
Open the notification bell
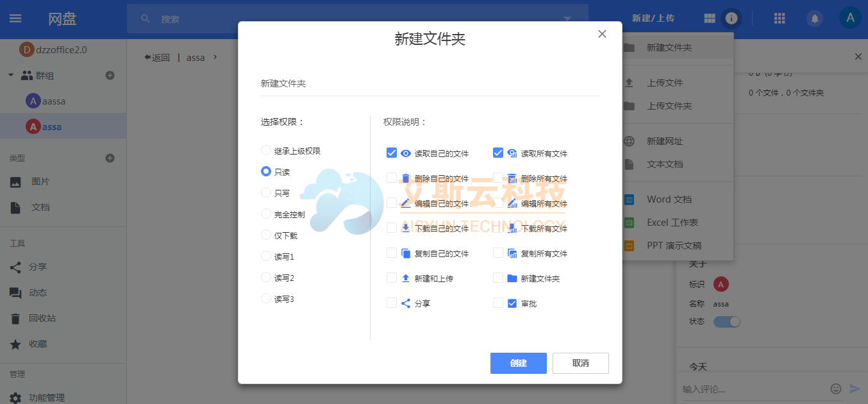point(814,18)
